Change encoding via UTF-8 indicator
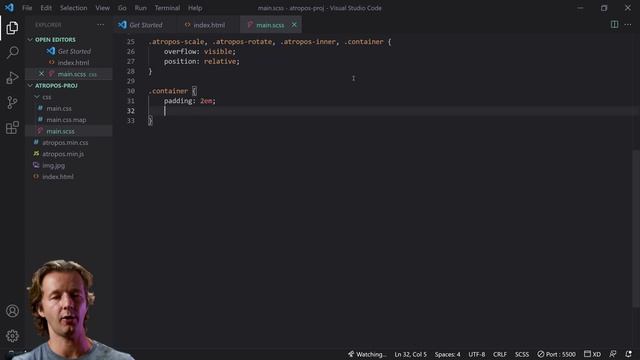Image resolution: width=640 pixels, height=360 pixels. point(477,354)
